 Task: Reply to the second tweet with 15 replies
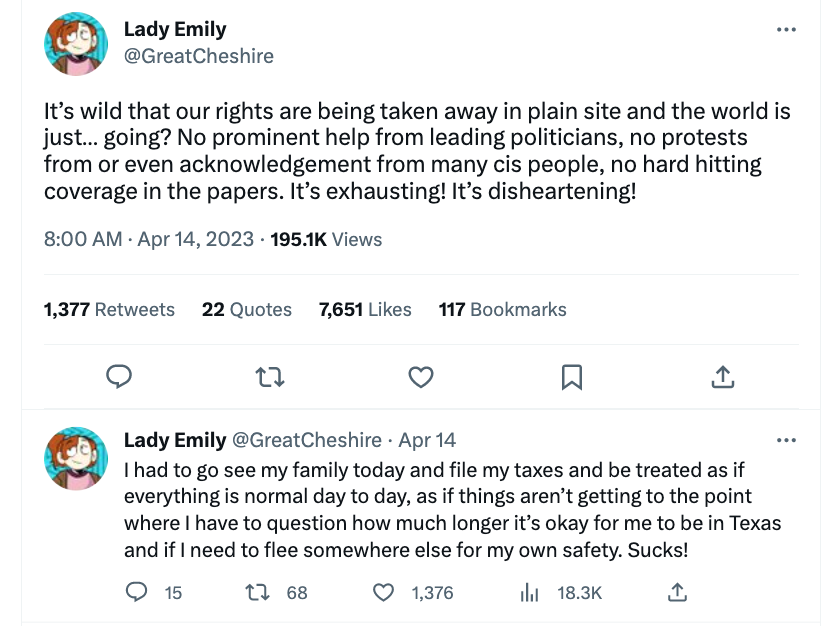coord(136,592)
